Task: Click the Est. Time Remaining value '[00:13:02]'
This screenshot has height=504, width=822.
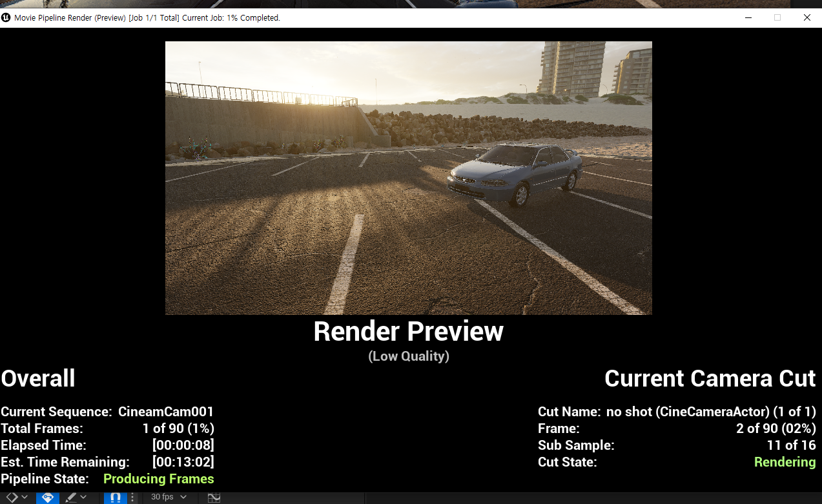Action: (x=183, y=462)
